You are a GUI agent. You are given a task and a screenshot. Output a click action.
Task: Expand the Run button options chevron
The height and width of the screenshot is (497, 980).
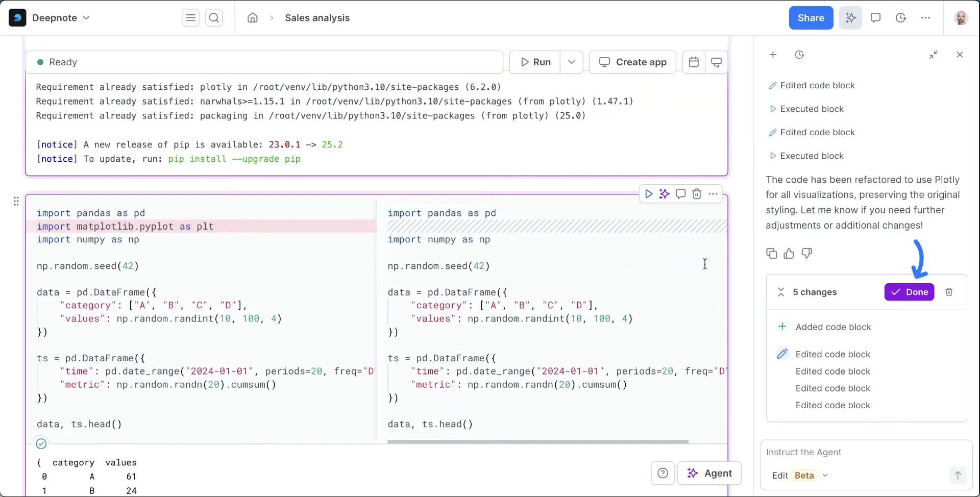pos(571,62)
